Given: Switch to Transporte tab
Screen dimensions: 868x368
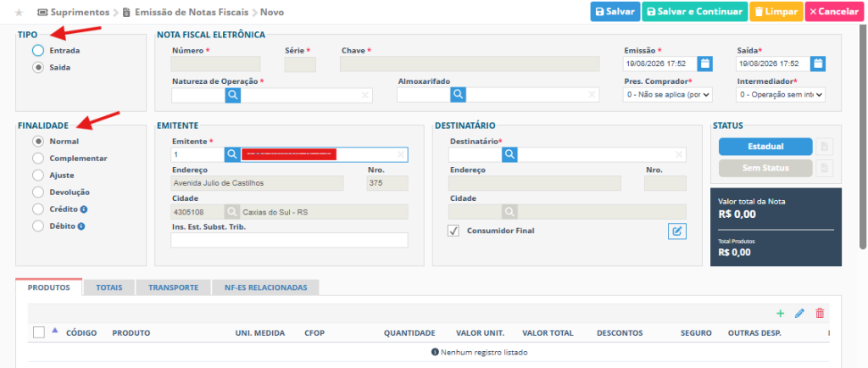Looking at the screenshot, I should pos(173,287).
